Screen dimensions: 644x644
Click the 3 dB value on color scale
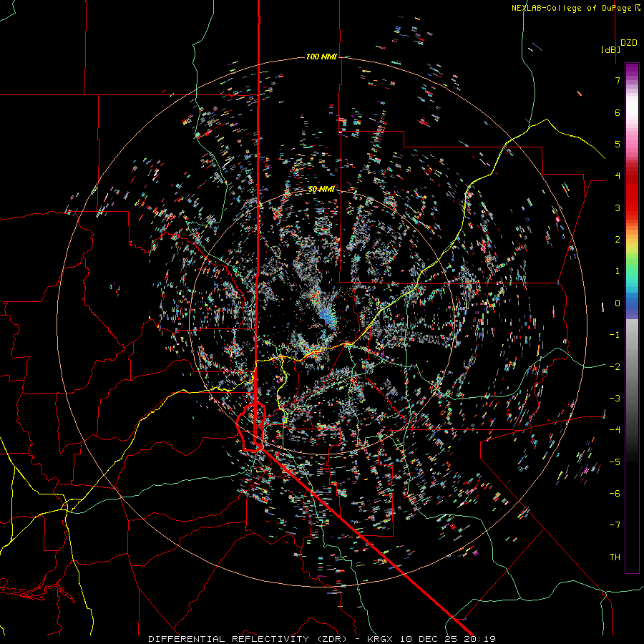point(618,208)
